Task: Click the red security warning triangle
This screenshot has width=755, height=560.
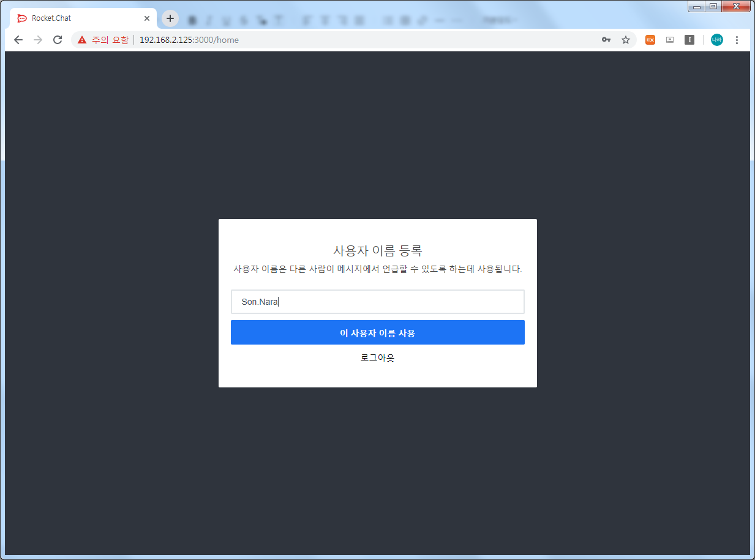Action: 82,40
